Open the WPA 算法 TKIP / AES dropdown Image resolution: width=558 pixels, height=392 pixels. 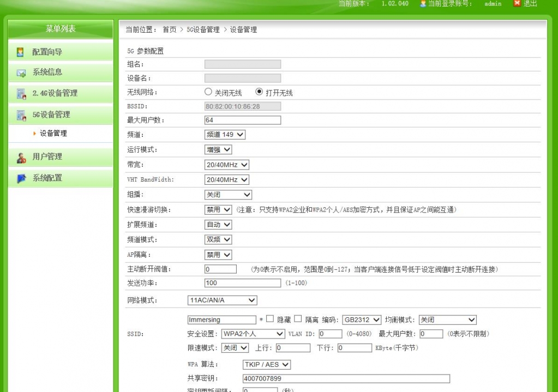pos(267,364)
